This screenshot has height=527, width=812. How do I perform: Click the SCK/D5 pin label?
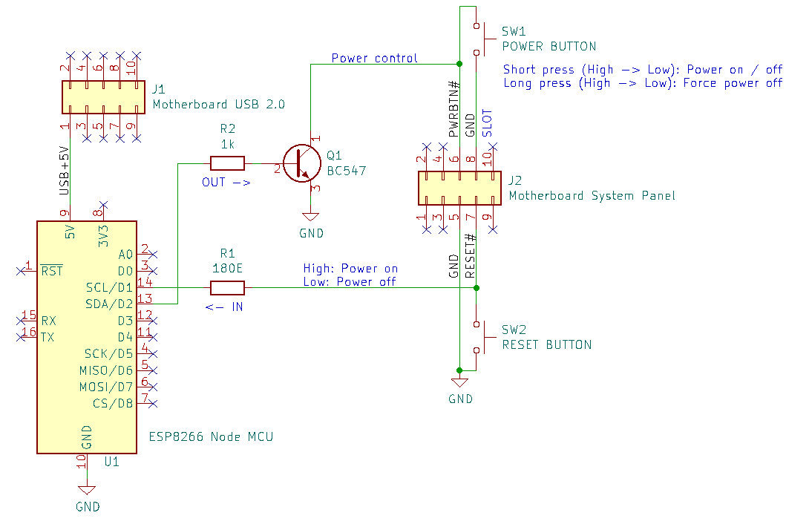click(x=109, y=353)
